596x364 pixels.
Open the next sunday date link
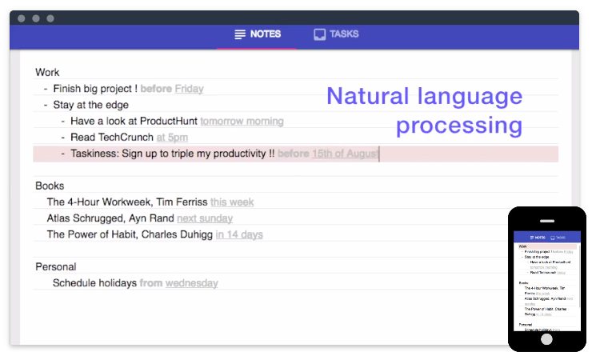pos(205,218)
